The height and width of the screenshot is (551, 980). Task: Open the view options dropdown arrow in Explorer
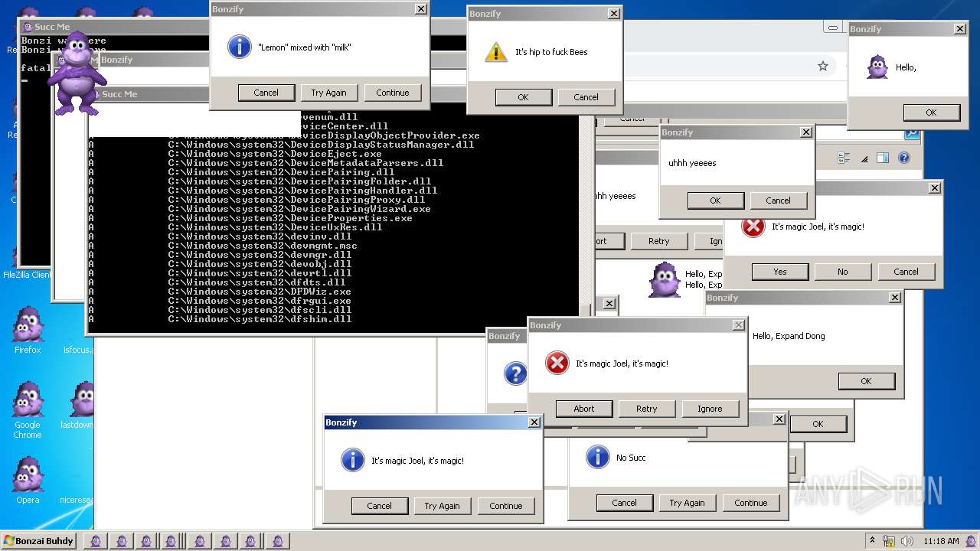pyautogui.click(x=864, y=158)
